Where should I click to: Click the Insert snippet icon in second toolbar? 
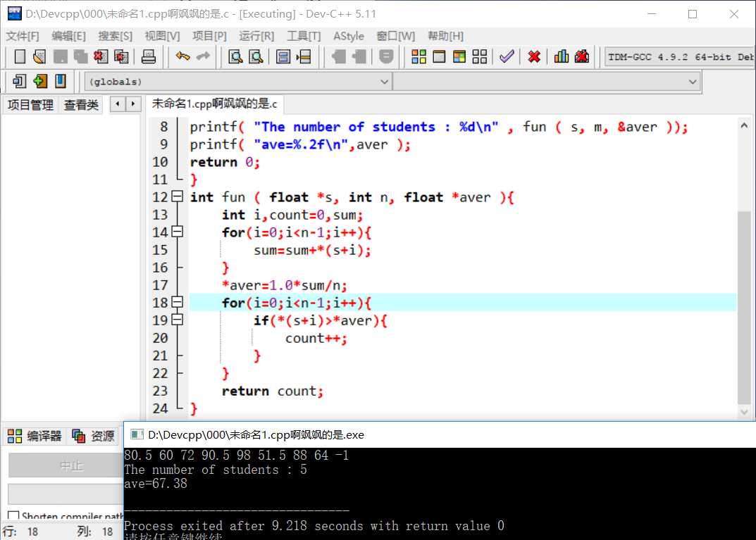point(19,82)
